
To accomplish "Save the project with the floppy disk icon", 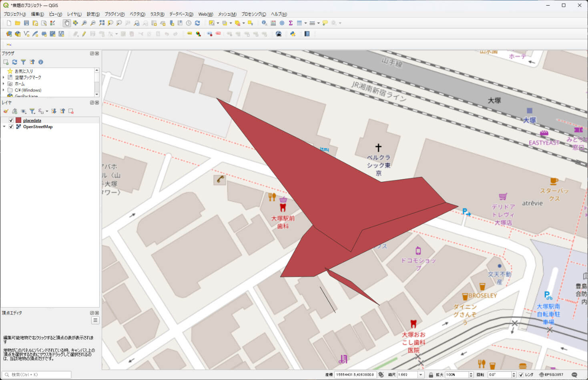I will pyautogui.click(x=26, y=23).
